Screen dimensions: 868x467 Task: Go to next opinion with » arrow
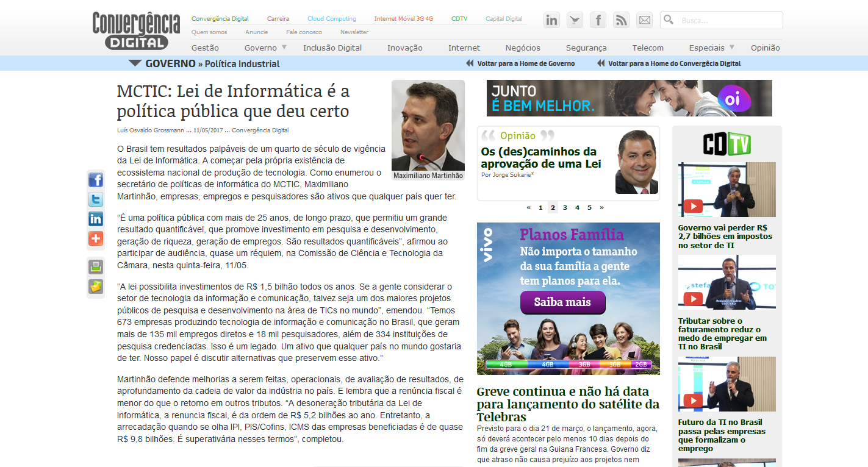(601, 207)
